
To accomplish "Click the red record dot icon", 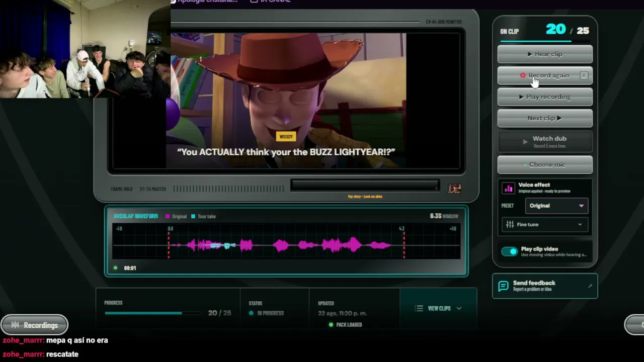I will pyautogui.click(x=523, y=75).
